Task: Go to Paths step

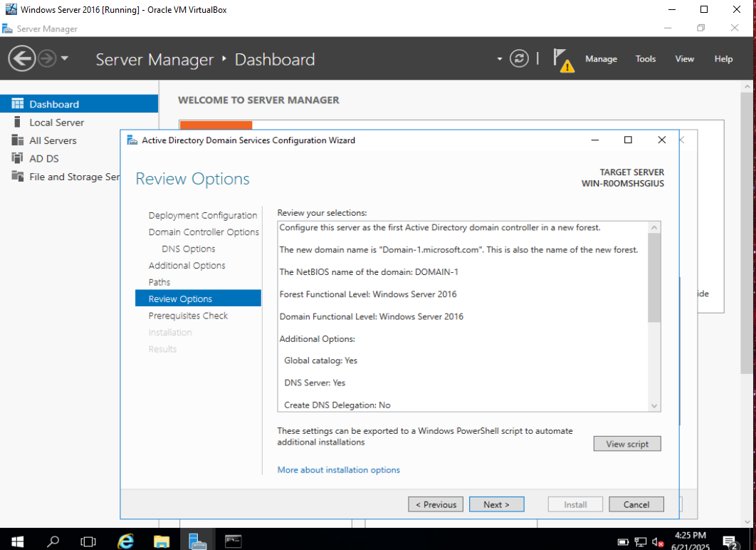Action: (x=159, y=282)
